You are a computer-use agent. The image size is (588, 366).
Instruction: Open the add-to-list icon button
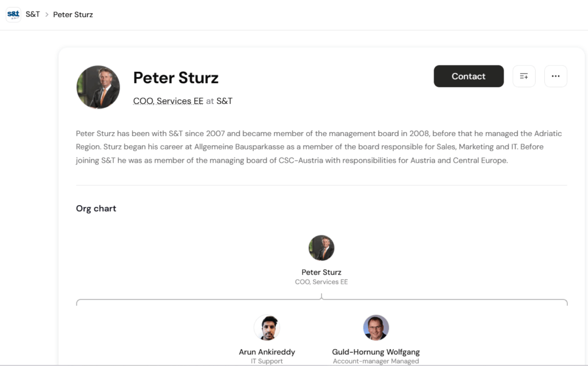coord(524,76)
